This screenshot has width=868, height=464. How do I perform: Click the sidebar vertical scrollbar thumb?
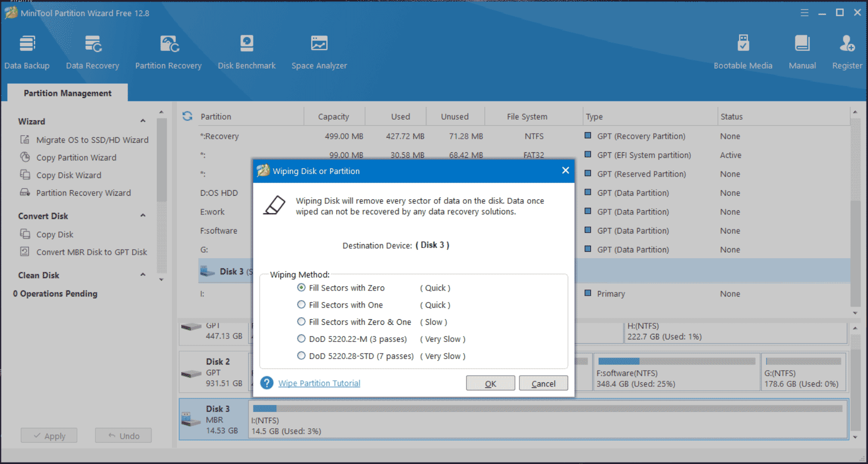tap(161, 160)
